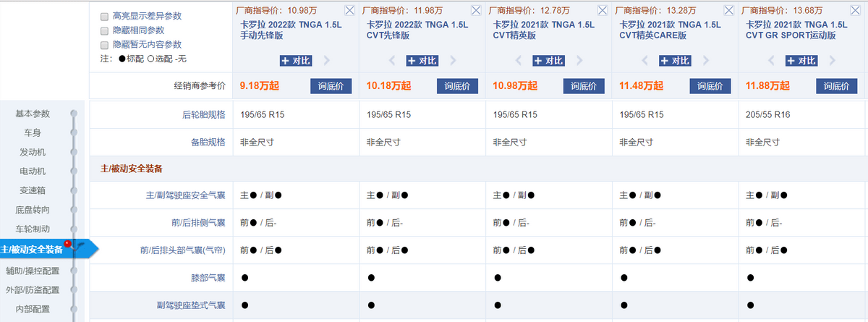The image size is (868, 322).
Task: Remove the 2022款 手动先锋版 column with its X
Action: tap(349, 10)
